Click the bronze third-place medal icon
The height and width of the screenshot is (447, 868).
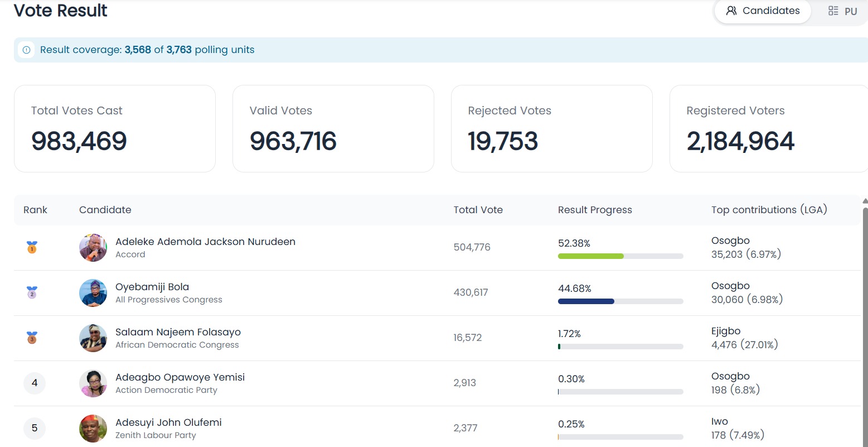point(32,338)
